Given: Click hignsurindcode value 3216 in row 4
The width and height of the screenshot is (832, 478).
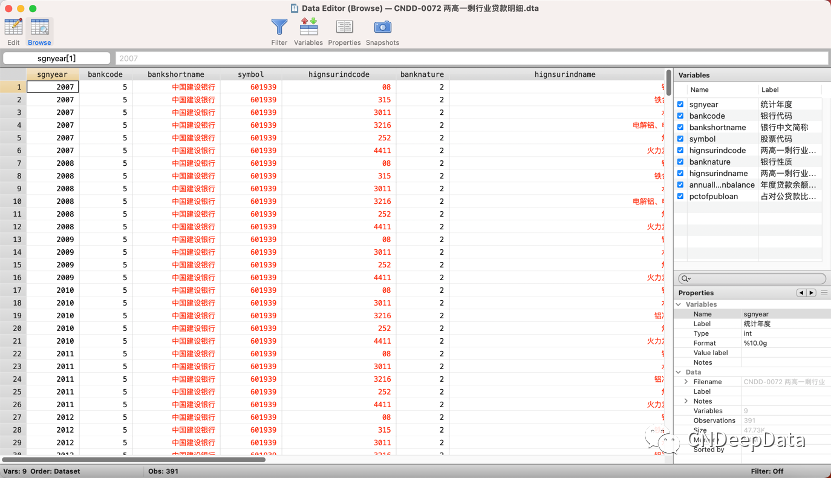Looking at the screenshot, I should [x=339, y=125].
